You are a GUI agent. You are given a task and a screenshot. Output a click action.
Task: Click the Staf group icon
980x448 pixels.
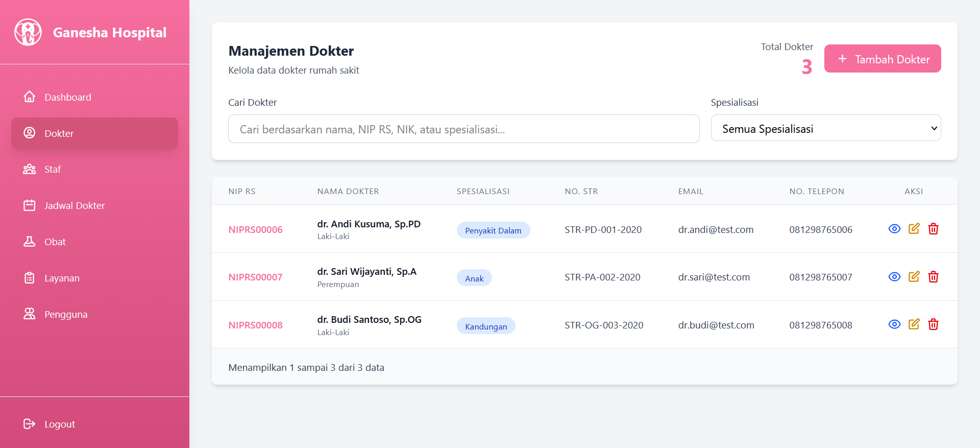30,169
